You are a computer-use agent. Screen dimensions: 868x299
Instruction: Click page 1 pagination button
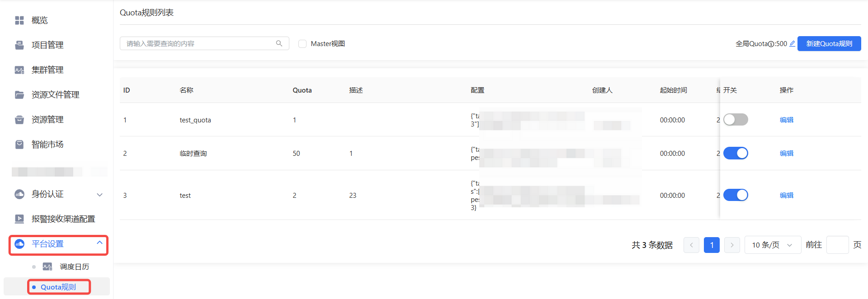[x=711, y=245]
